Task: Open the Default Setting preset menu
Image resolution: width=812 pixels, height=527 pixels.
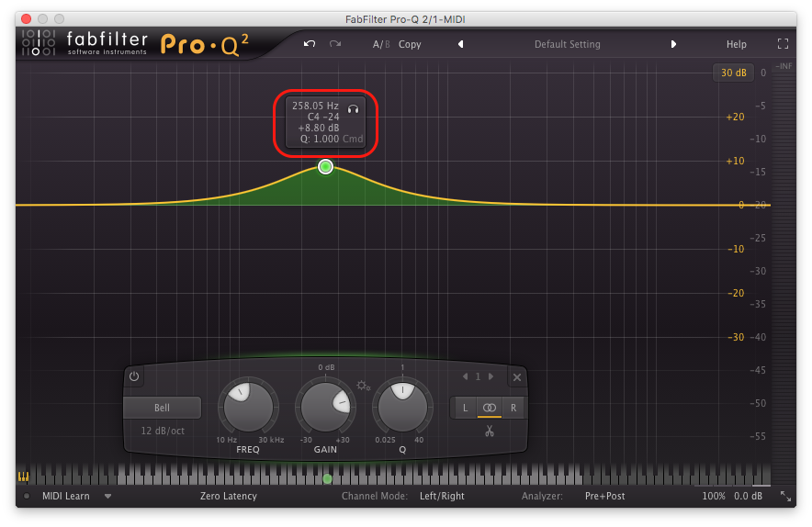Action: [567, 44]
